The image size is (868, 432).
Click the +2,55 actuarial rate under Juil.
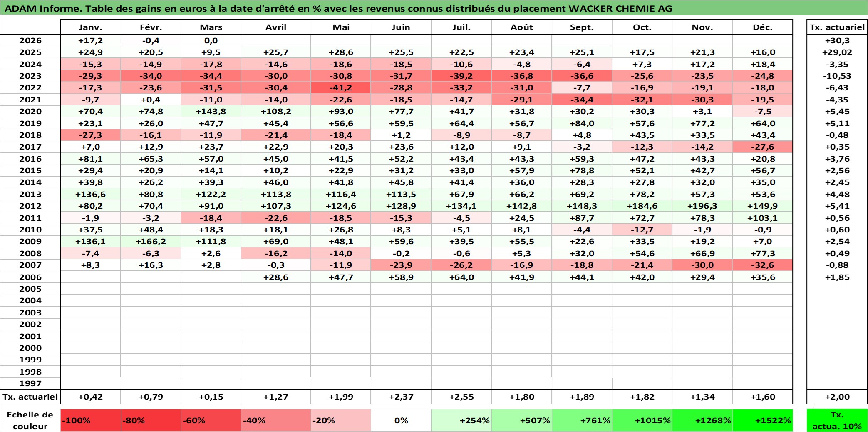click(461, 397)
